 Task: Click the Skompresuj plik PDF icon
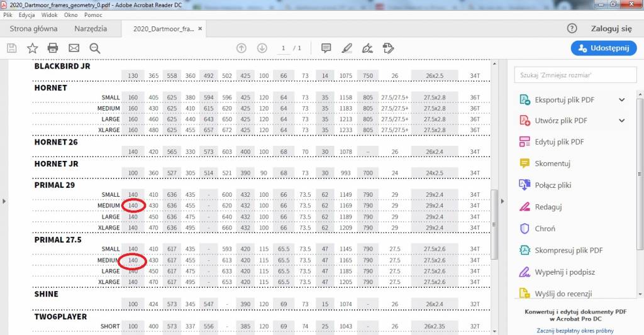click(525, 250)
